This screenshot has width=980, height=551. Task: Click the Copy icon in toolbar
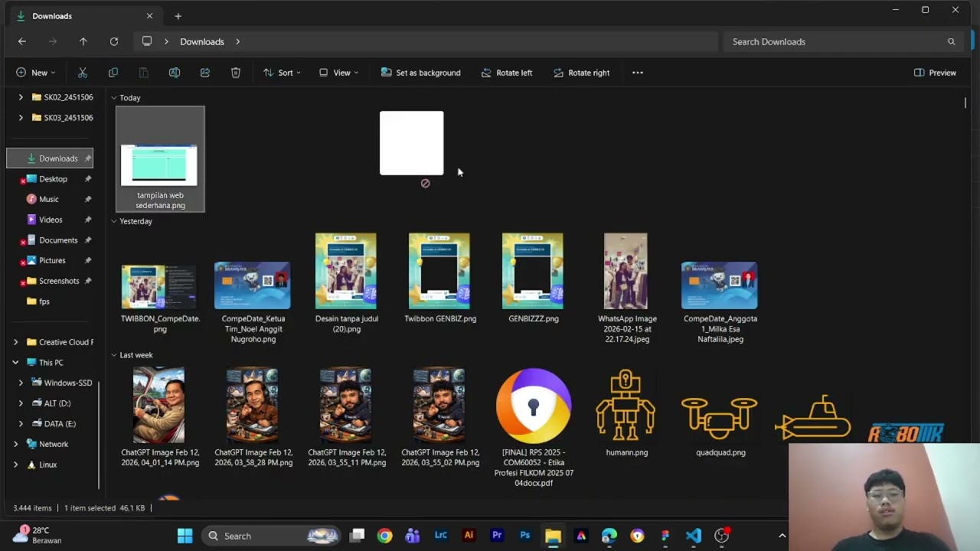click(x=113, y=73)
